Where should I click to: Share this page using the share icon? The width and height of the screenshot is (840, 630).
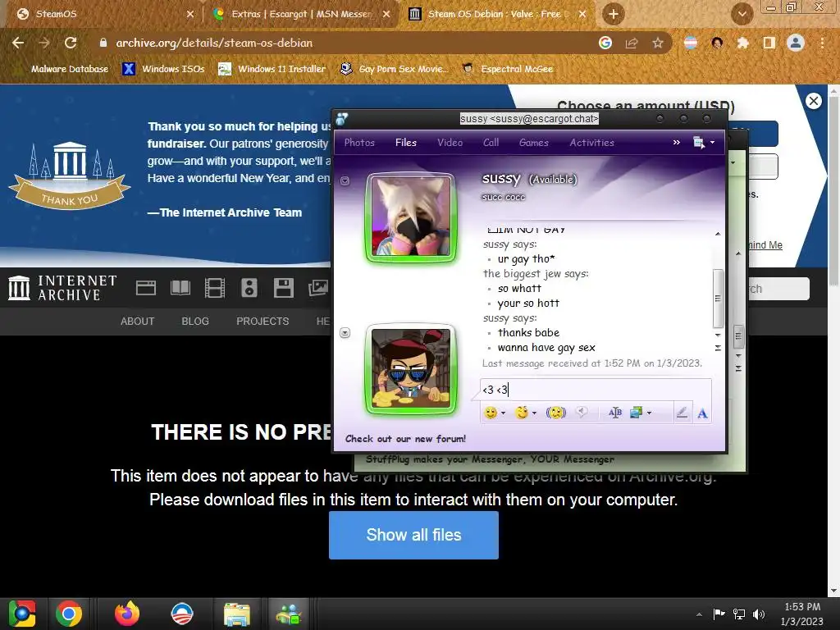[x=632, y=43]
